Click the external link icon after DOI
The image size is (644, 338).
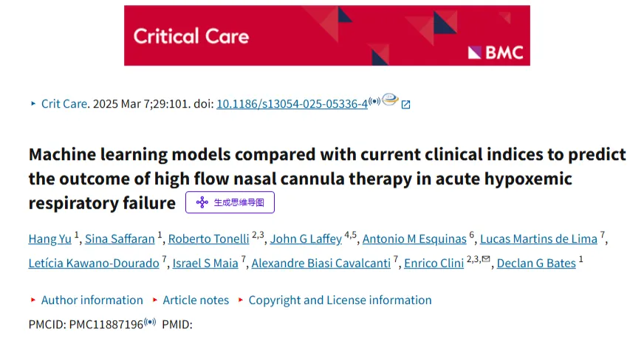pyautogui.click(x=405, y=105)
